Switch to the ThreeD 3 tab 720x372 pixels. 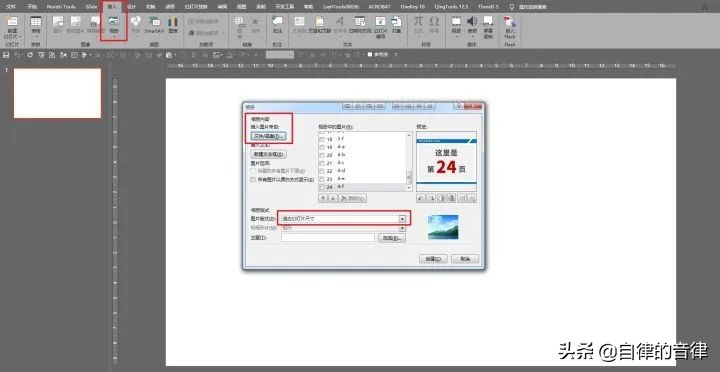[488, 7]
